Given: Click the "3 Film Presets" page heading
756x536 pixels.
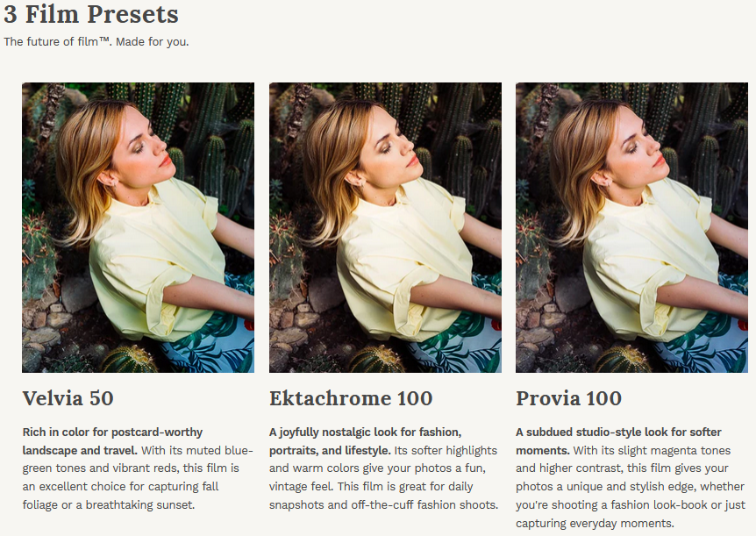Looking at the screenshot, I should [91, 15].
